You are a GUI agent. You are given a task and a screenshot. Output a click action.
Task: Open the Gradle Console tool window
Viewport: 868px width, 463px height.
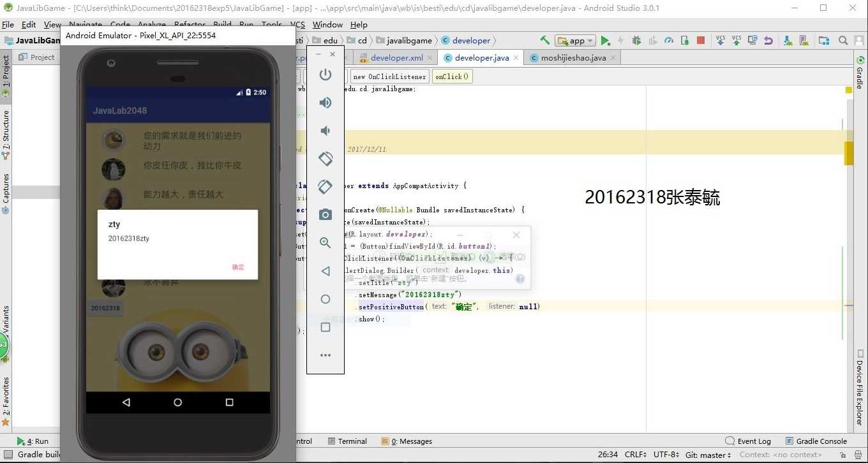point(816,441)
